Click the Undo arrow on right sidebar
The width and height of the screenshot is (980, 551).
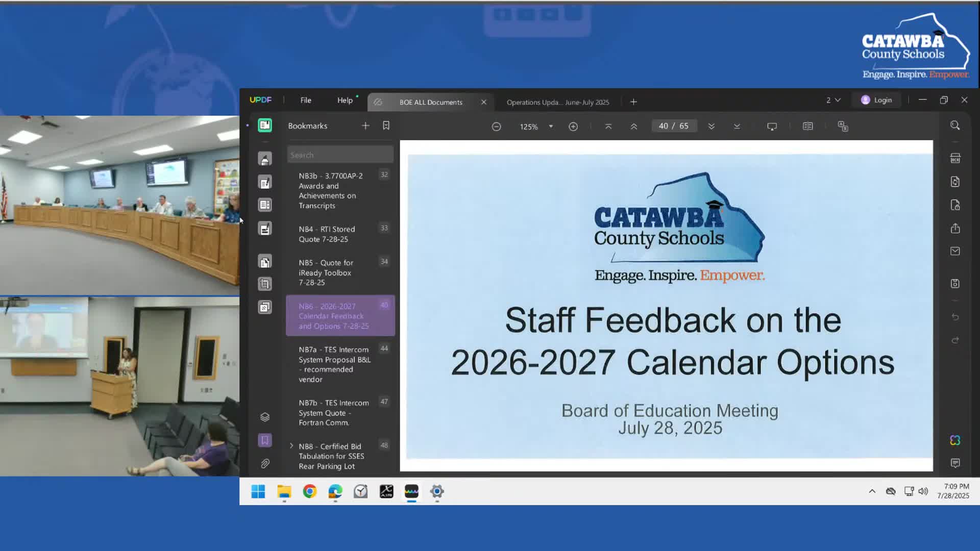click(x=955, y=317)
